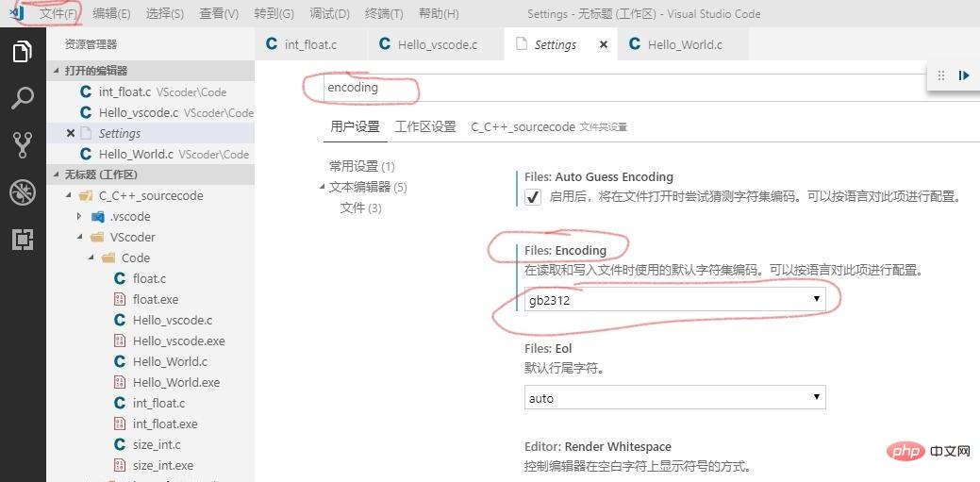Image resolution: width=980 pixels, height=482 pixels.
Task: Select 文件 (3) settings category
Action: [x=360, y=208]
